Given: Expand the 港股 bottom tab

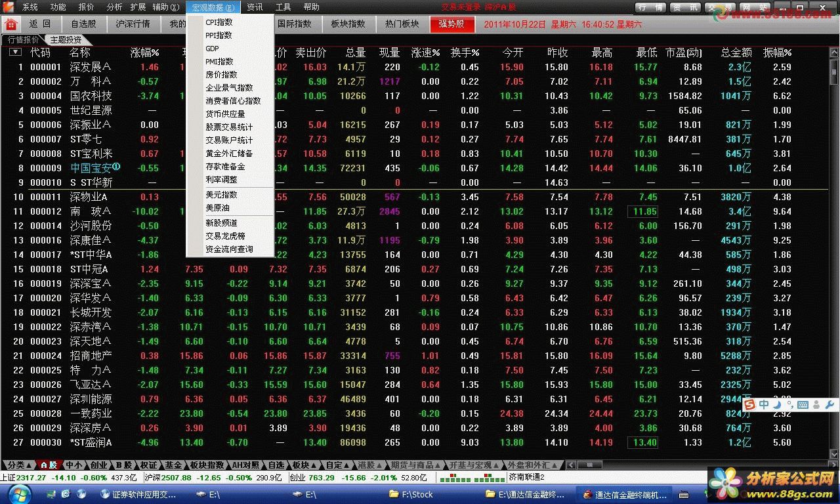Looking at the screenshot, I should (x=370, y=465).
